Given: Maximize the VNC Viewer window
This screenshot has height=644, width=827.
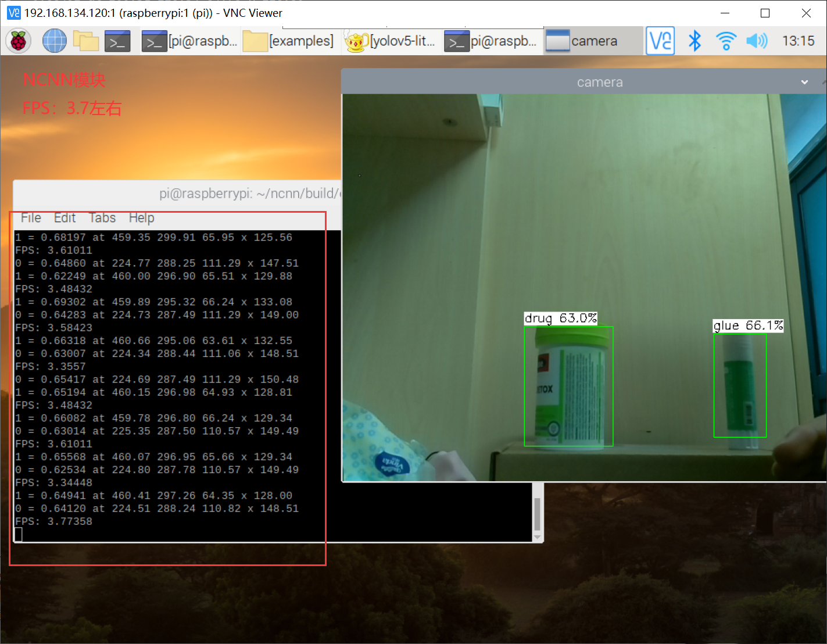Looking at the screenshot, I should [x=765, y=13].
